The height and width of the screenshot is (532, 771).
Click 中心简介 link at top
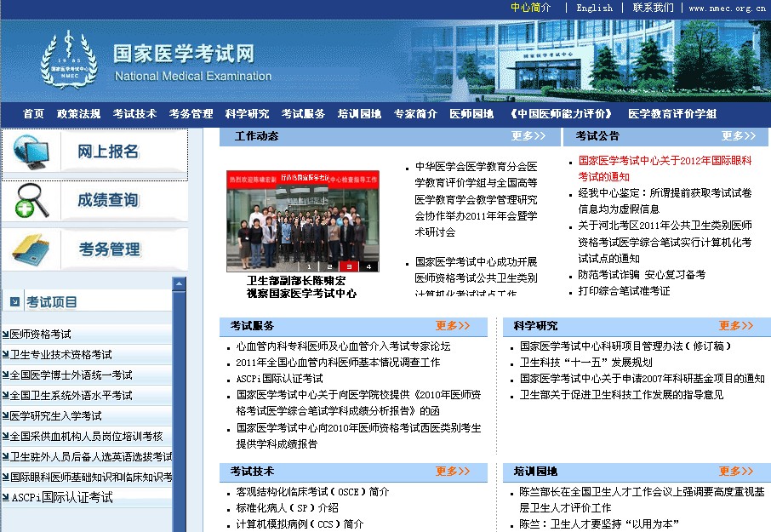pyautogui.click(x=530, y=8)
